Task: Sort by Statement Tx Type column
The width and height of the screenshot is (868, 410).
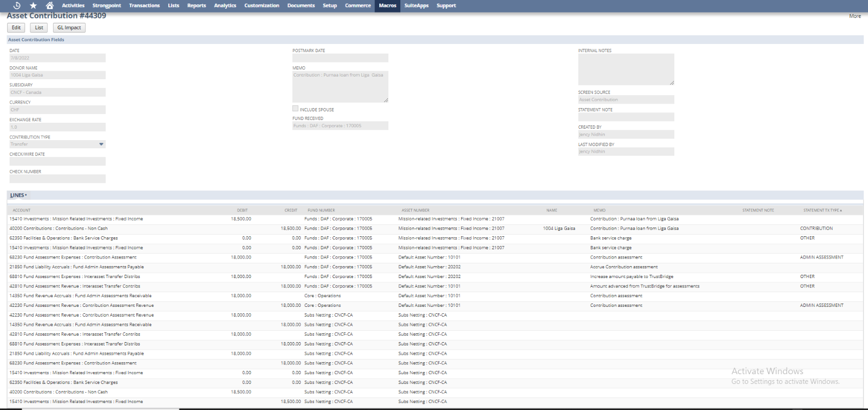Action: [822, 210]
